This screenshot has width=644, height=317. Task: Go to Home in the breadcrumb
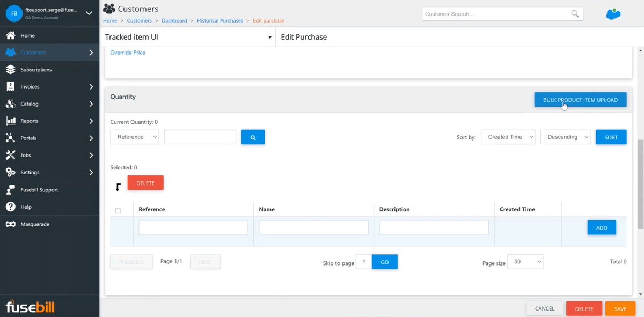tap(110, 20)
